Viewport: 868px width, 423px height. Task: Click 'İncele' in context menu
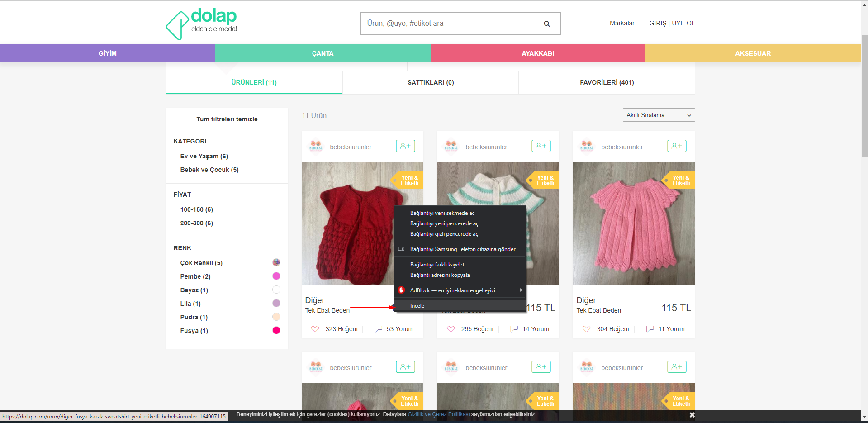pos(460,306)
